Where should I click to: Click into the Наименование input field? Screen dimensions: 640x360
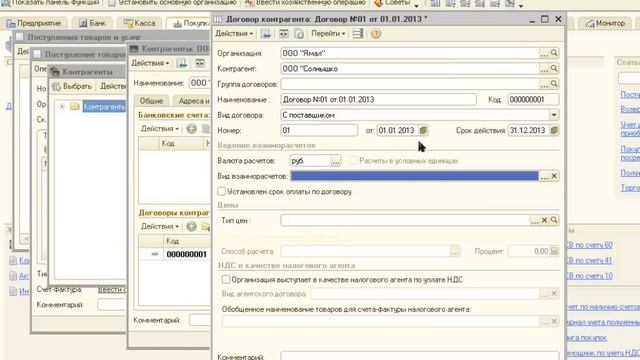(x=378, y=100)
